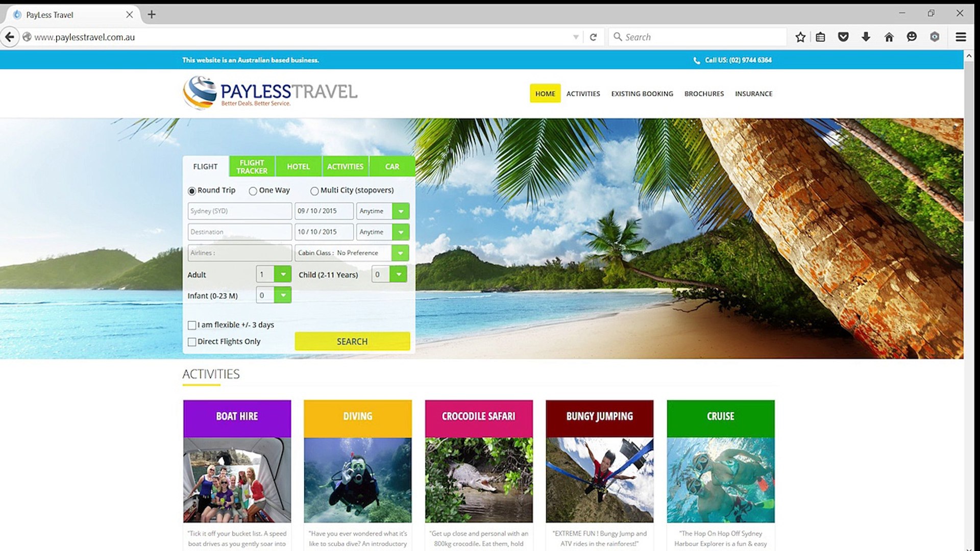Switch to the FLIGHT TRACKER tab
980x551 pixels.
[252, 166]
